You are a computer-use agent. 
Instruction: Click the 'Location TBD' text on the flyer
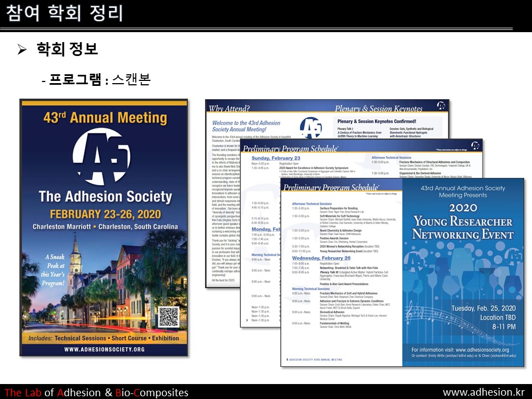click(498, 318)
